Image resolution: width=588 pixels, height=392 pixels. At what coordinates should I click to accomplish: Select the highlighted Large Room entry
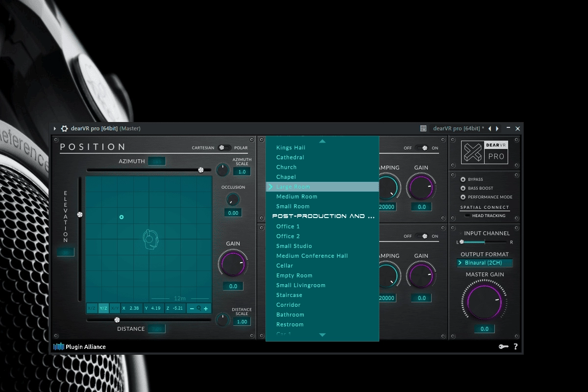[322, 187]
